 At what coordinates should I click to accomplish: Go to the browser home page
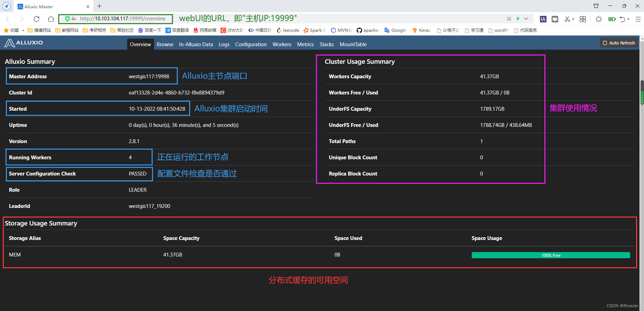pyautogui.click(x=51, y=19)
